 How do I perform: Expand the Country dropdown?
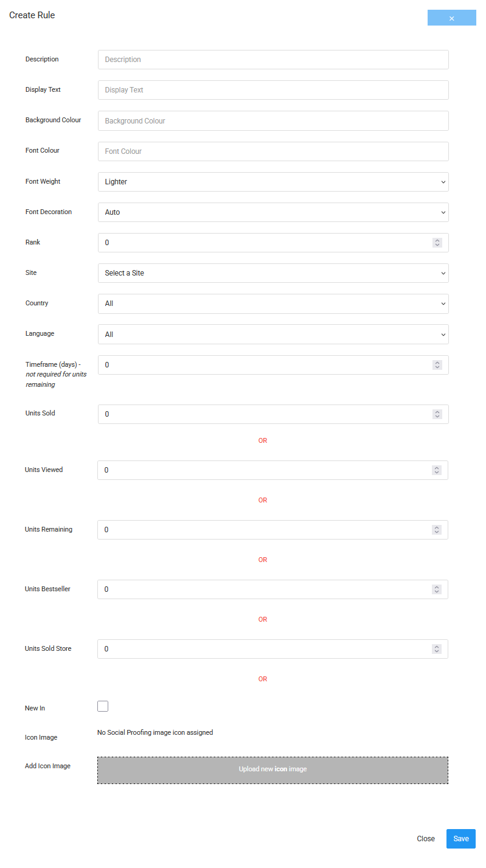tap(273, 304)
